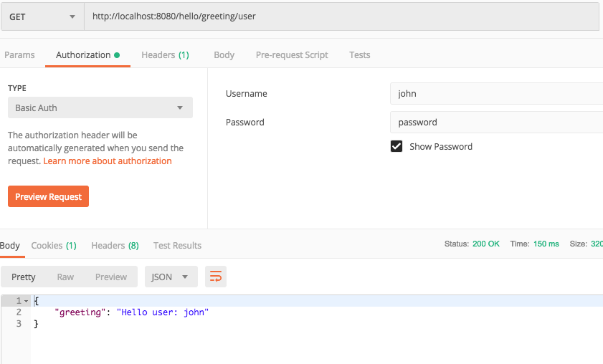The image size is (603, 364).
Task: Show the Test Results tab
Action: pyautogui.click(x=177, y=246)
